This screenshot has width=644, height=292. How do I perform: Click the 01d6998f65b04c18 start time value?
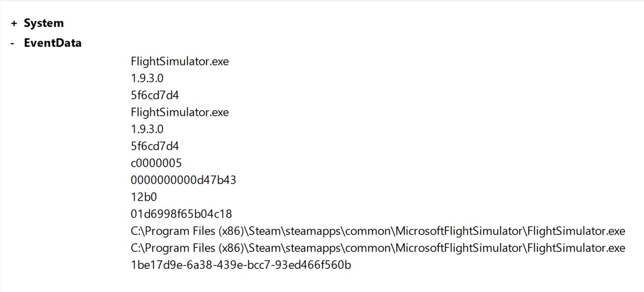182,214
